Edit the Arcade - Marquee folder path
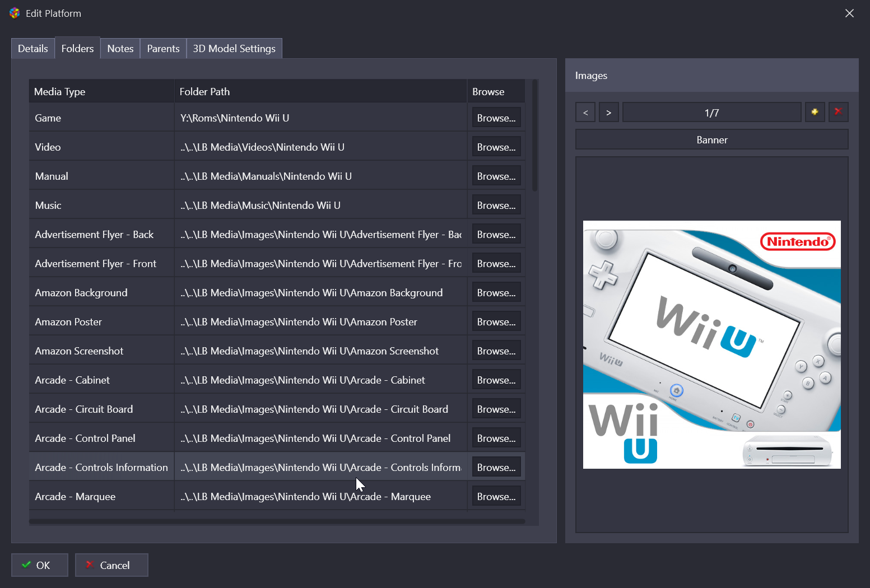The width and height of the screenshot is (870, 588). (320, 496)
